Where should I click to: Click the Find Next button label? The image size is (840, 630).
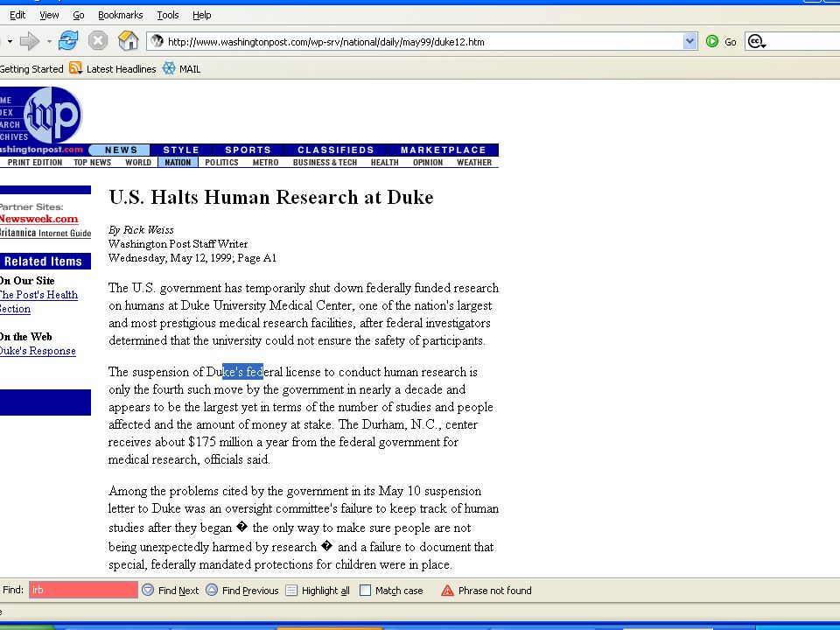(x=178, y=591)
